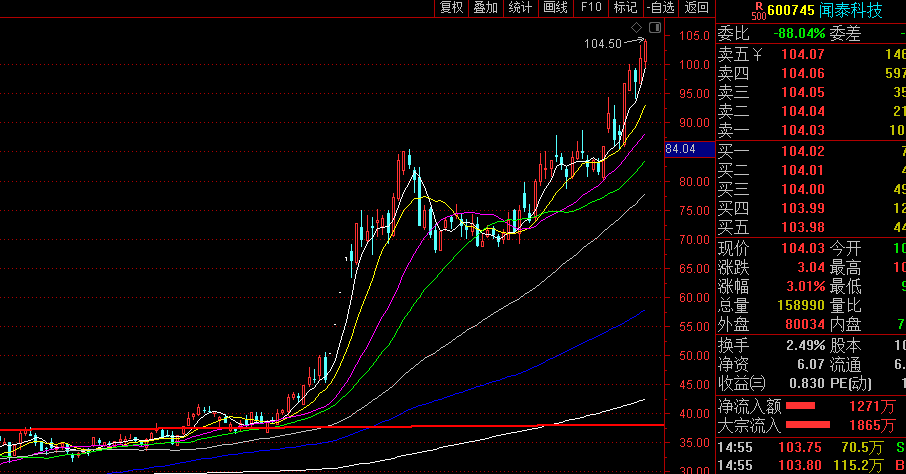
Task: Click the 换手 value 2.49%
Action: [805, 346]
